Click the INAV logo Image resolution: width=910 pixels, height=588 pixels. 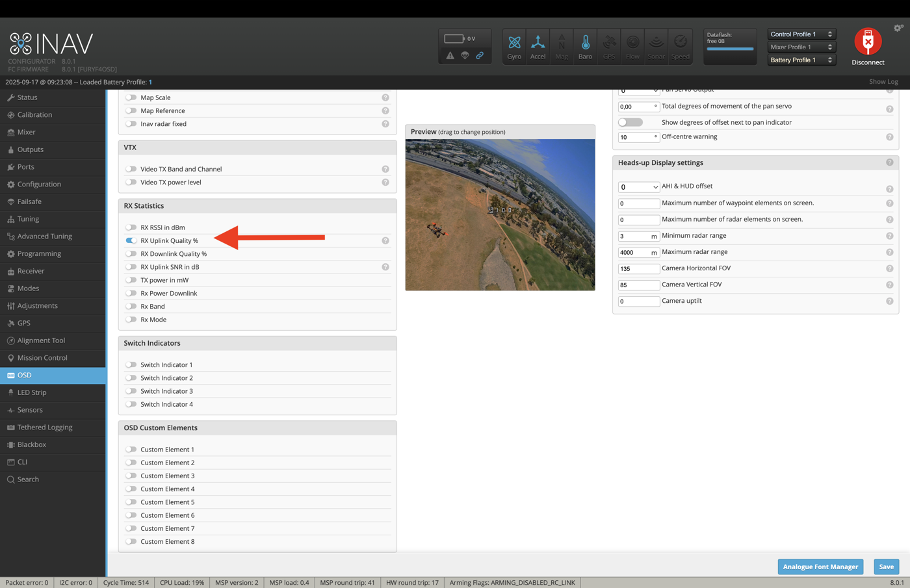[x=51, y=44]
